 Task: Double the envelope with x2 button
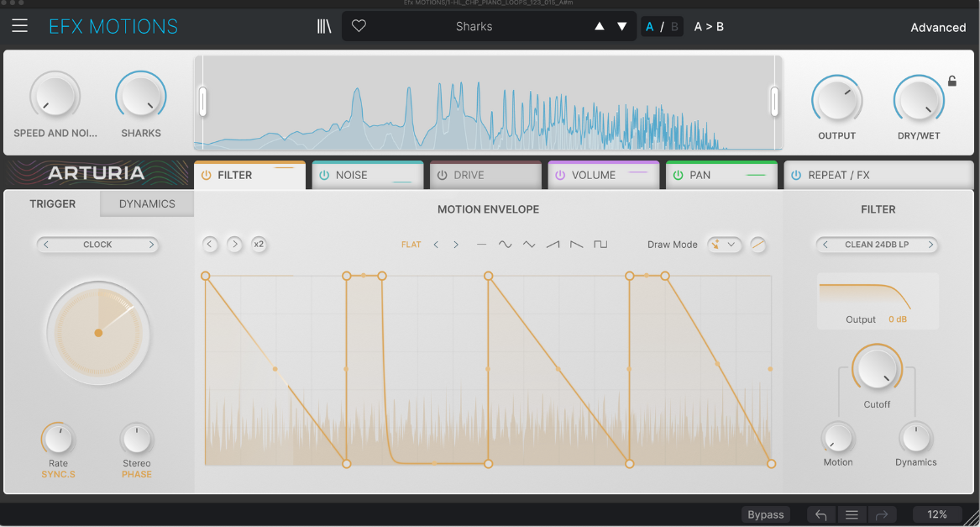(x=259, y=244)
